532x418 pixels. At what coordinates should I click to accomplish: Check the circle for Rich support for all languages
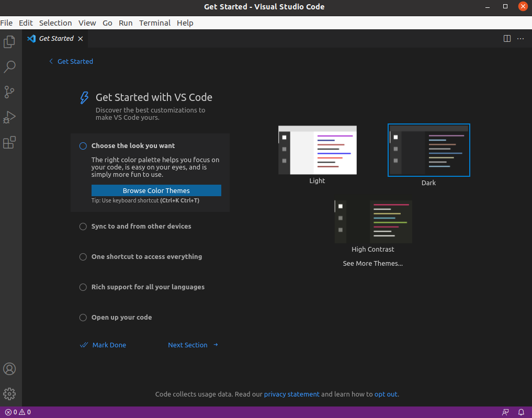pos(83,287)
